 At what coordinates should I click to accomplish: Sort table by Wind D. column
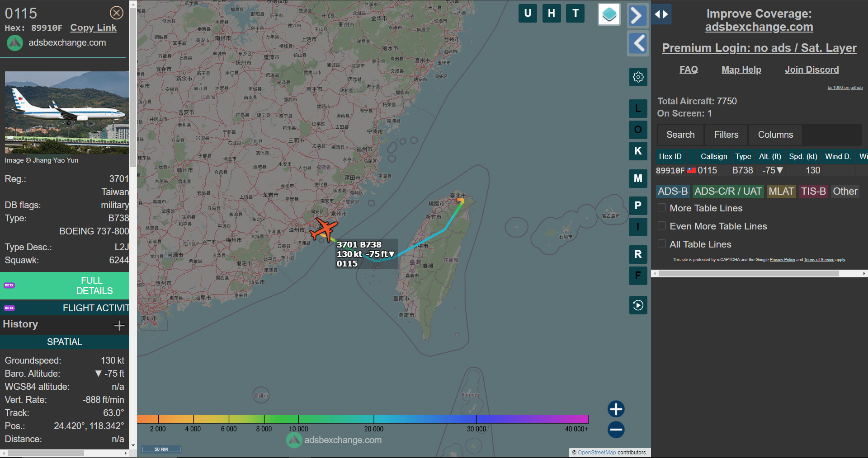coord(838,156)
